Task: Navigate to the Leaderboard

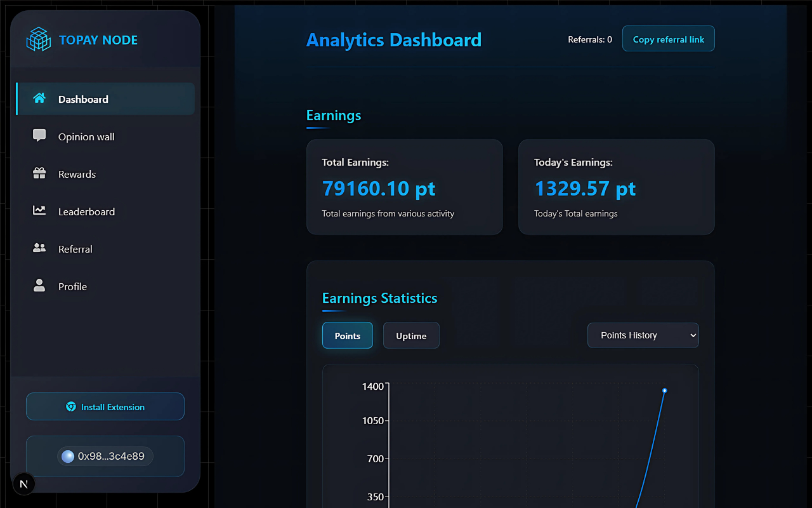Action: (105, 211)
